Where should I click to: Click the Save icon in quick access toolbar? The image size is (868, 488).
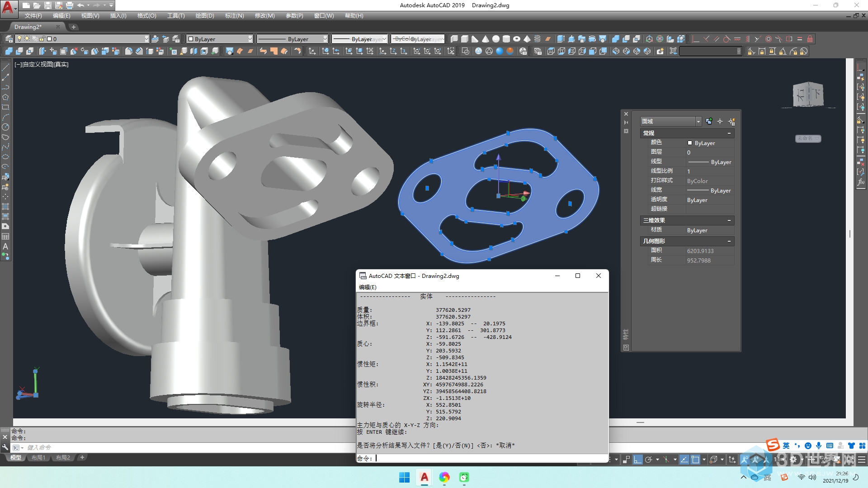(47, 5)
